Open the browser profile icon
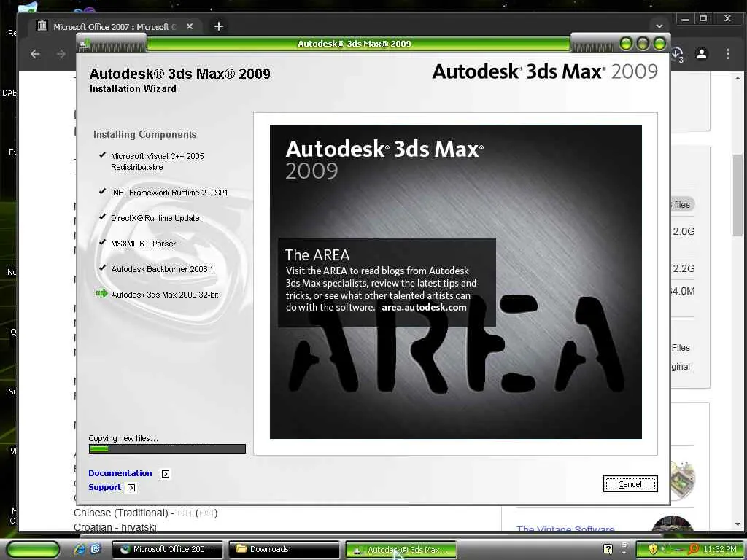 coord(702,54)
